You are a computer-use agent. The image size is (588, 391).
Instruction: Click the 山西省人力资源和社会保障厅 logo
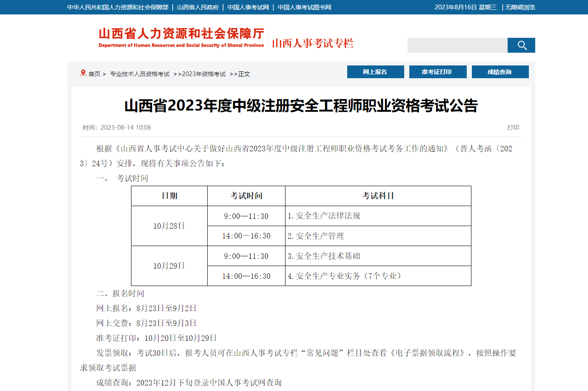(x=181, y=37)
